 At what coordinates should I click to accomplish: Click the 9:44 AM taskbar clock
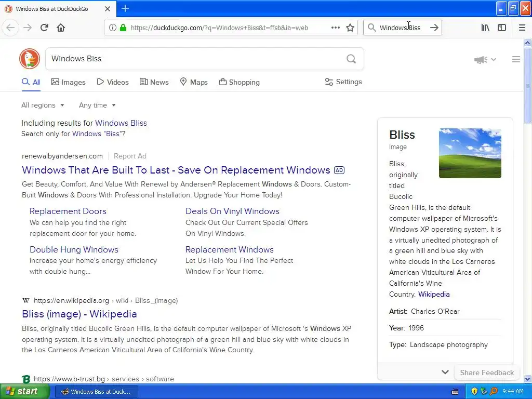(513, 391)
